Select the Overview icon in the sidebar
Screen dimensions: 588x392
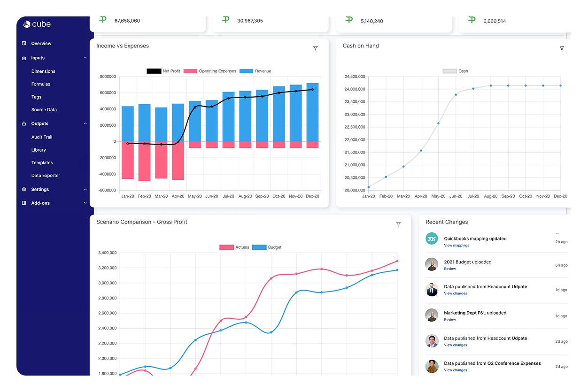pos(23,43)
